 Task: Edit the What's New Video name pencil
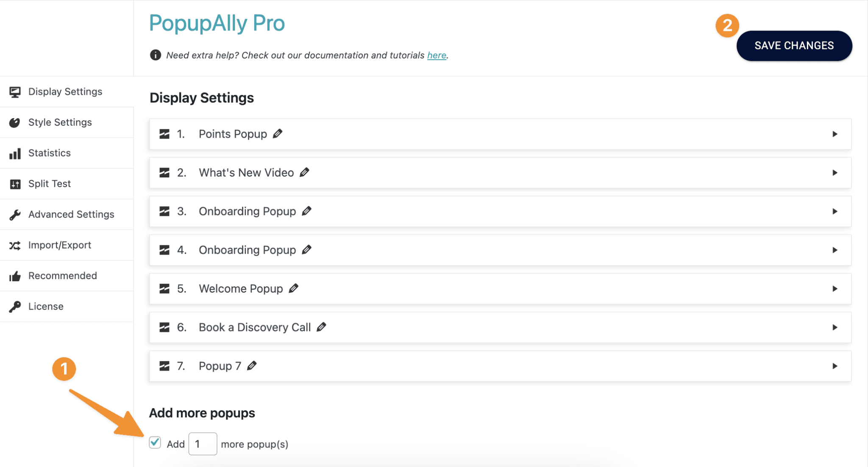click(304, 172)
